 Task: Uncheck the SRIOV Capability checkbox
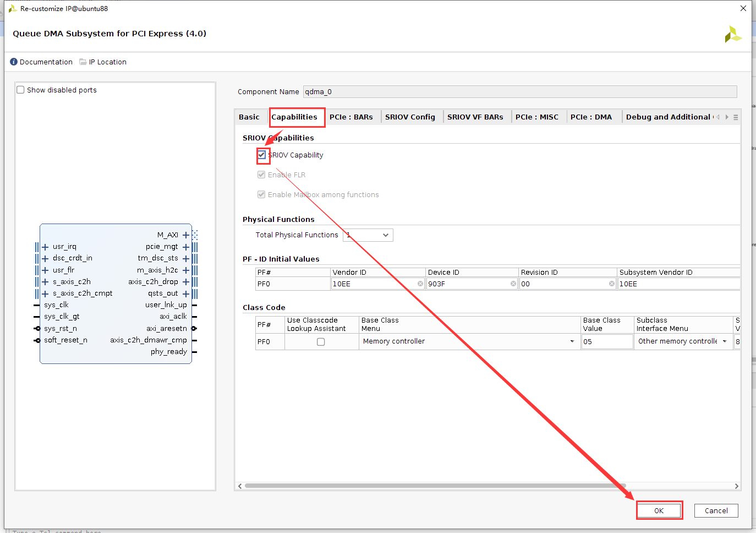click(x=262, y=155)
